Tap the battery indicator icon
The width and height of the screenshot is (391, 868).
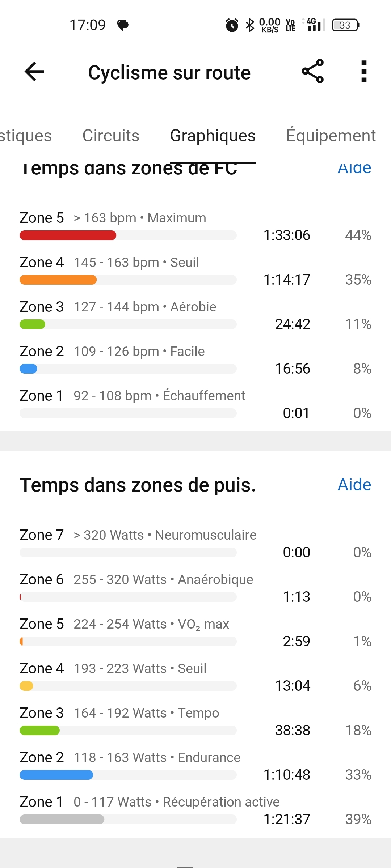(x=346, y=25)
